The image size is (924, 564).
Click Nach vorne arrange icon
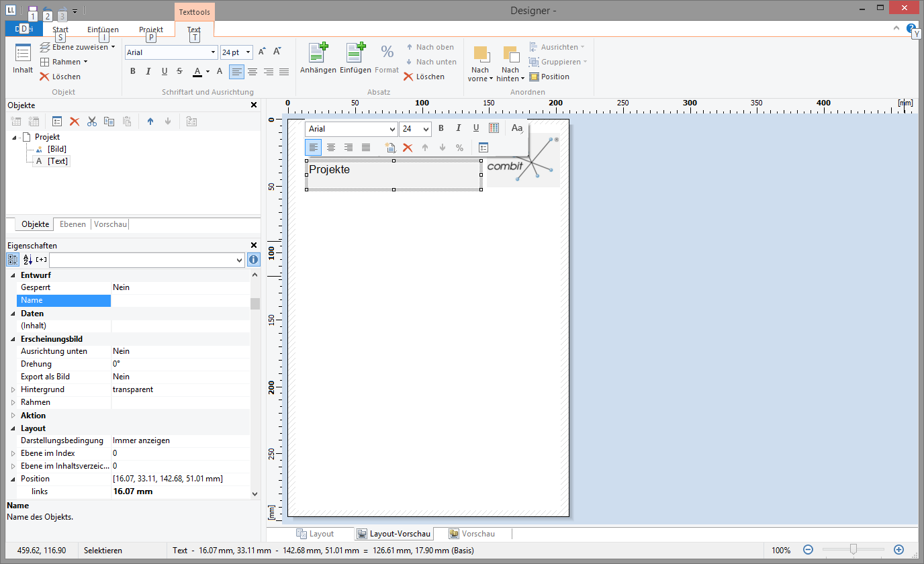point(480,54)
